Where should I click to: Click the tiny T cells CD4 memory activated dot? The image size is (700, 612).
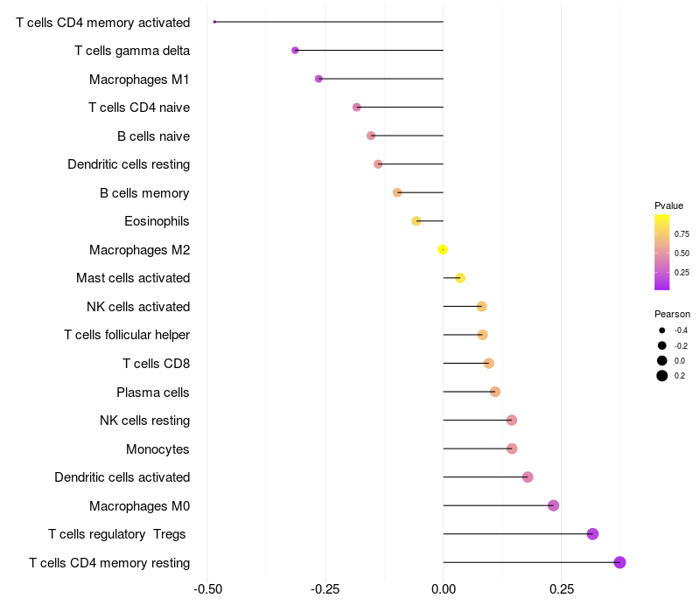(214, 22)
